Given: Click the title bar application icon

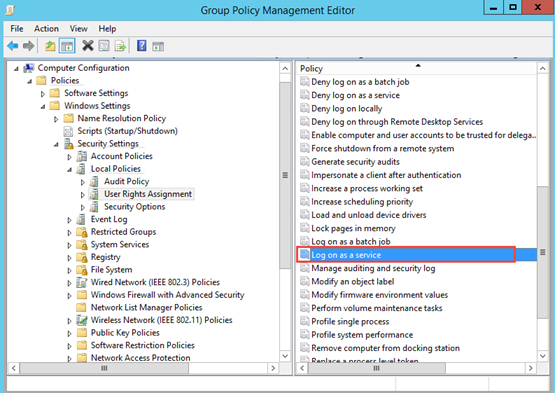Looking at the screenshot, I should [x=10, y=10].
